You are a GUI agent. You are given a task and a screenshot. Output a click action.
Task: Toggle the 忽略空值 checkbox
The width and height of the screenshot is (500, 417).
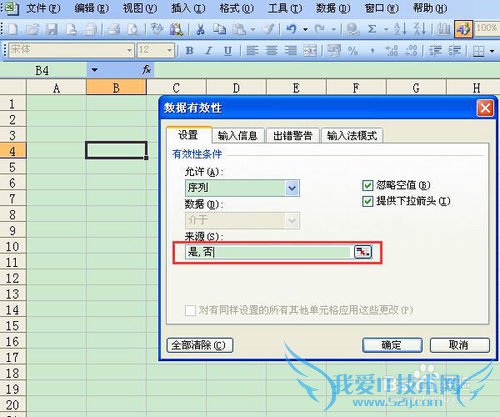coord(367,185)
